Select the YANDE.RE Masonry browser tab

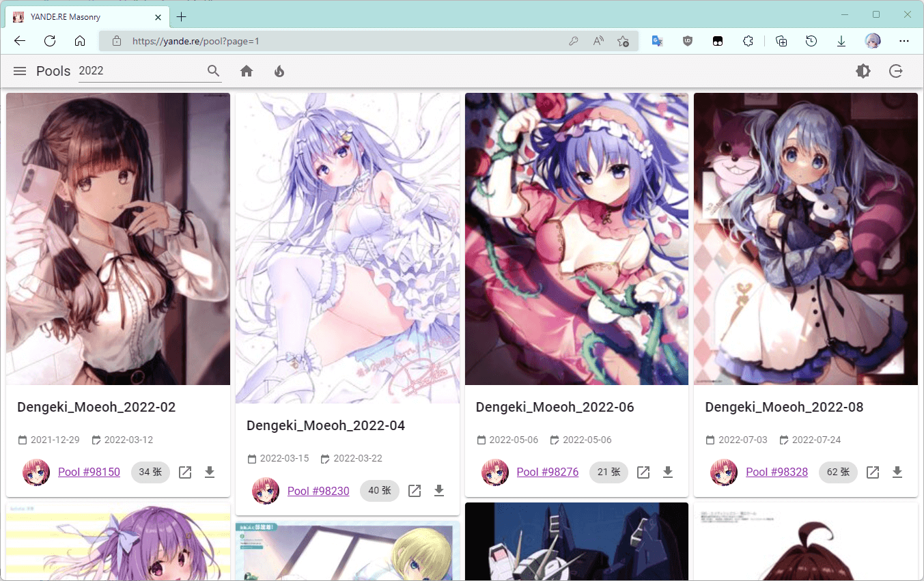(x=87, y=16)
